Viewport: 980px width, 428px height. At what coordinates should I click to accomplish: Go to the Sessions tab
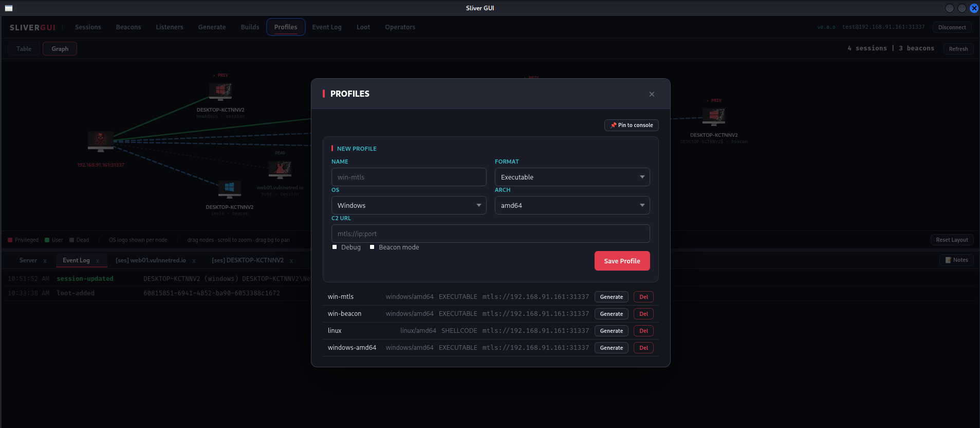(88, 27)
